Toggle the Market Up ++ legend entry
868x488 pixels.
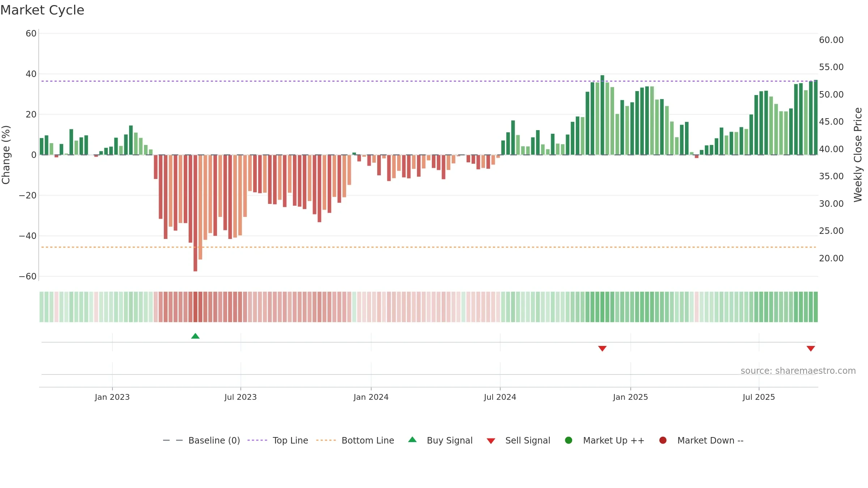point(604,440)
